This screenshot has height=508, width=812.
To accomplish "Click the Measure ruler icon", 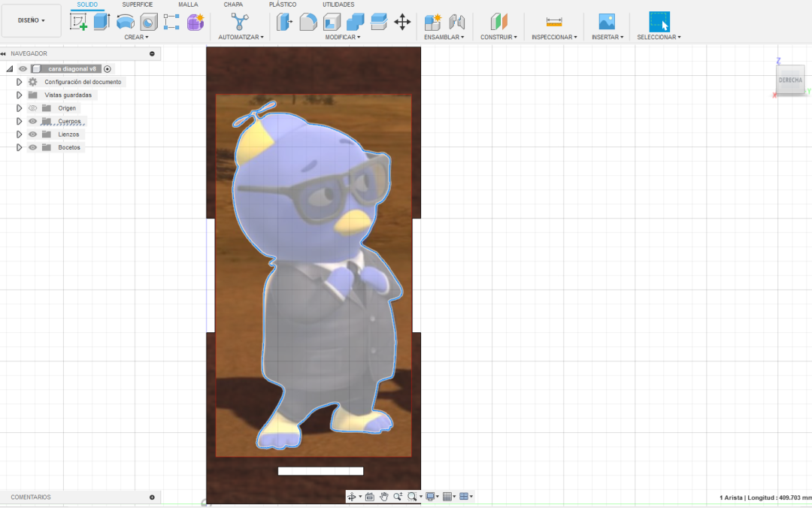I will pyautogui.click(x=554, y=22).
